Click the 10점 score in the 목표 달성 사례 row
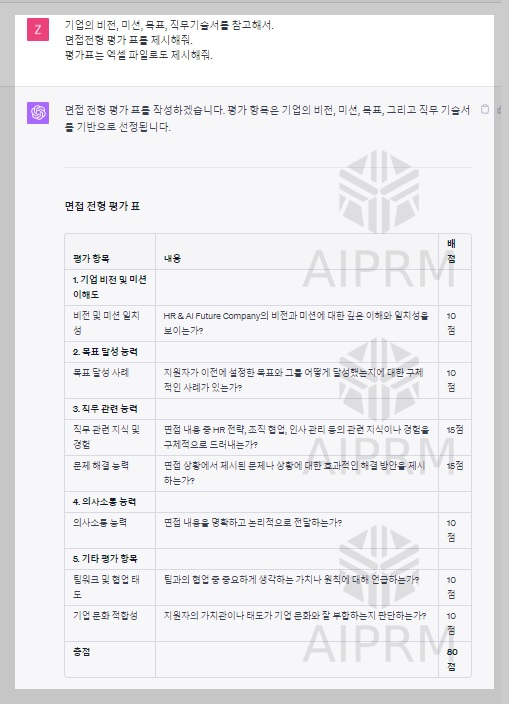The width and height of the screenshot is (509, 704). [452, 380]
